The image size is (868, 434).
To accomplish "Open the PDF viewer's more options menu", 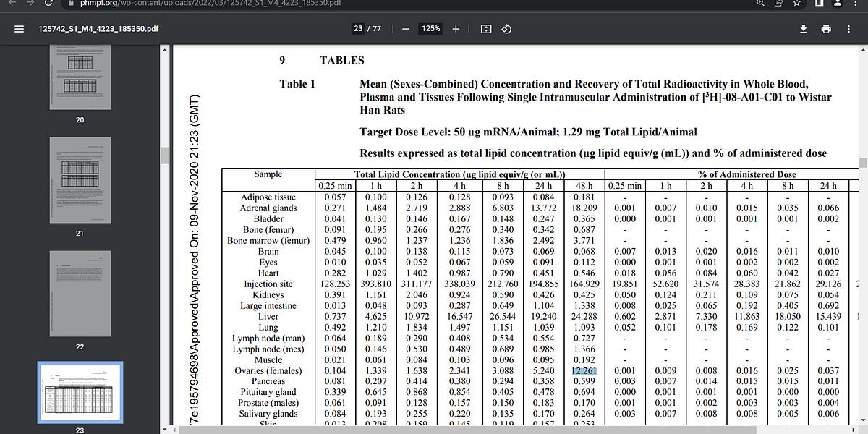I will pos(848,29).
